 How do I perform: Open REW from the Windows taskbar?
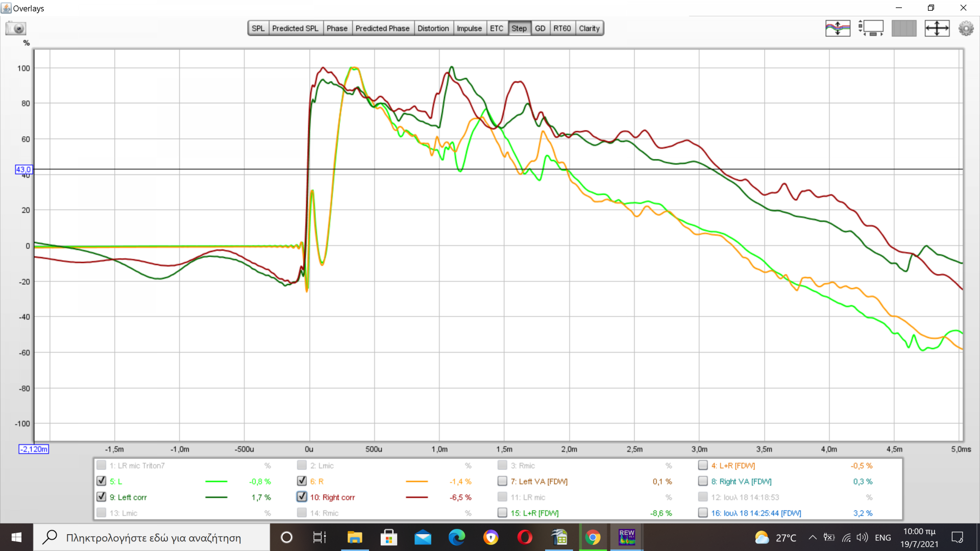[x=626, y=537]
